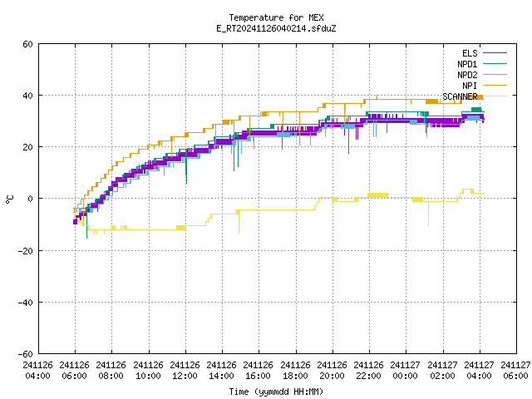
Task: Click the yellow SCANNER downward spike after 00:00
Action: click(429, 214)
